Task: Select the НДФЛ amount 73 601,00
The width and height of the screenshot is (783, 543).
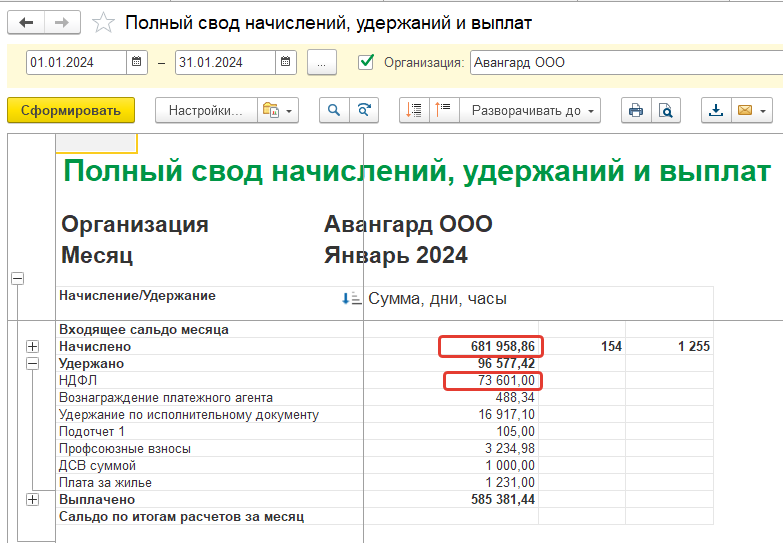Action: pyautogui.click(x=506, y=380)
